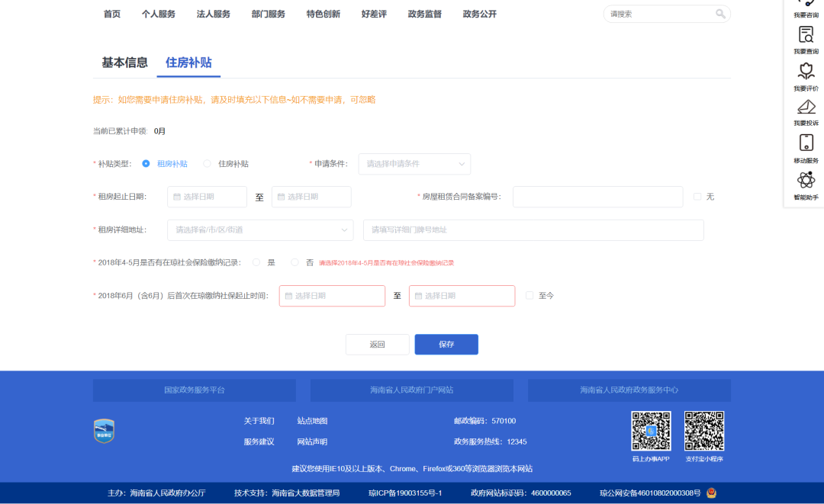Click the 保存 save button
The width and height of the screenshot is (824, 504).
[x=446, y=344]
